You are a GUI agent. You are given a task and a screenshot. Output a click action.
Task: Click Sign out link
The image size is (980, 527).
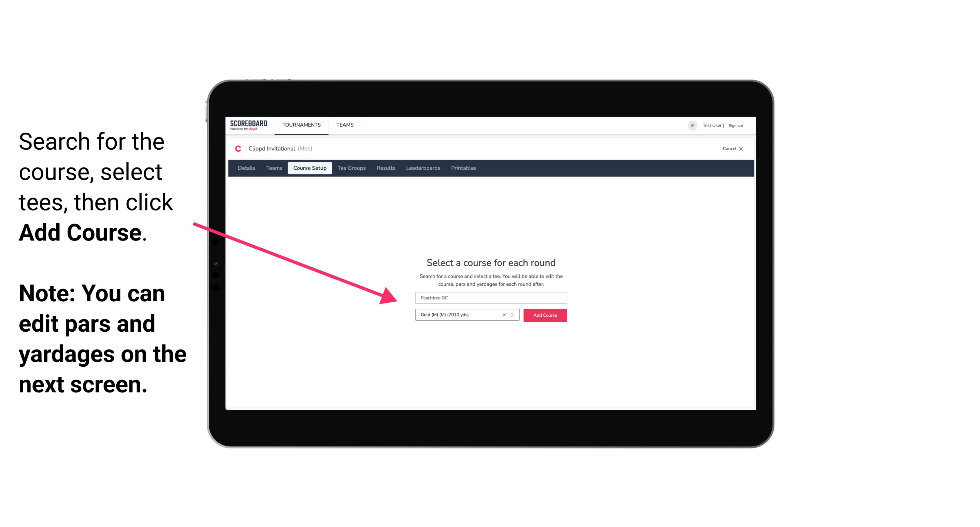tap(734, 125)
